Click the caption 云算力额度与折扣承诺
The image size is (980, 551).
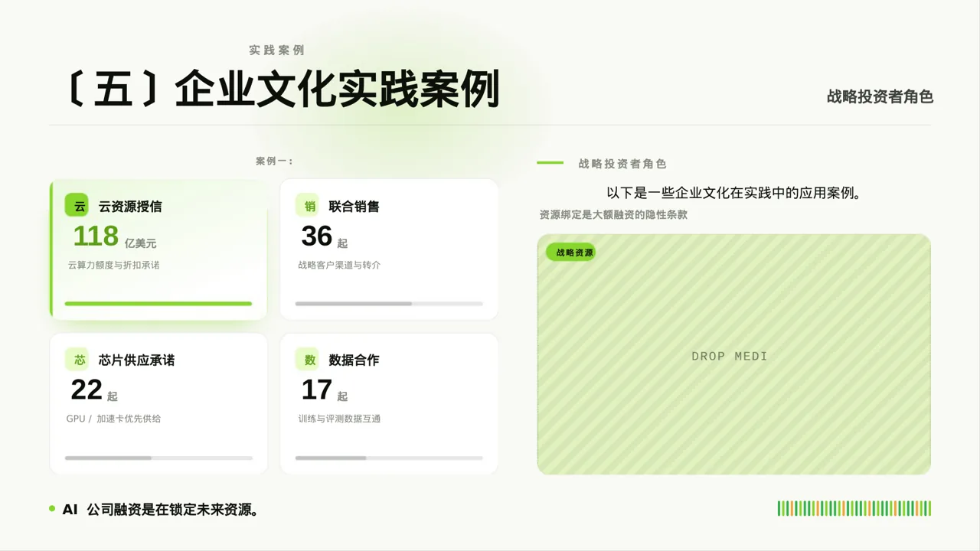click(x=113, y=265)
